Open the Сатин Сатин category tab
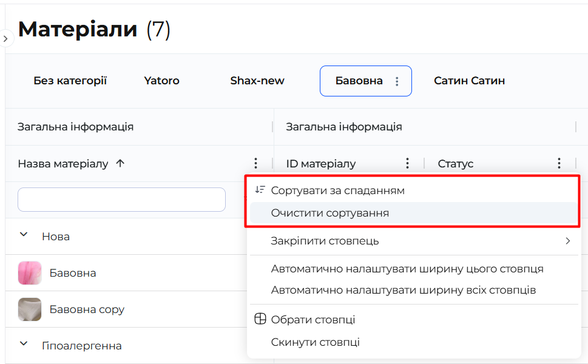 point(469,81)
